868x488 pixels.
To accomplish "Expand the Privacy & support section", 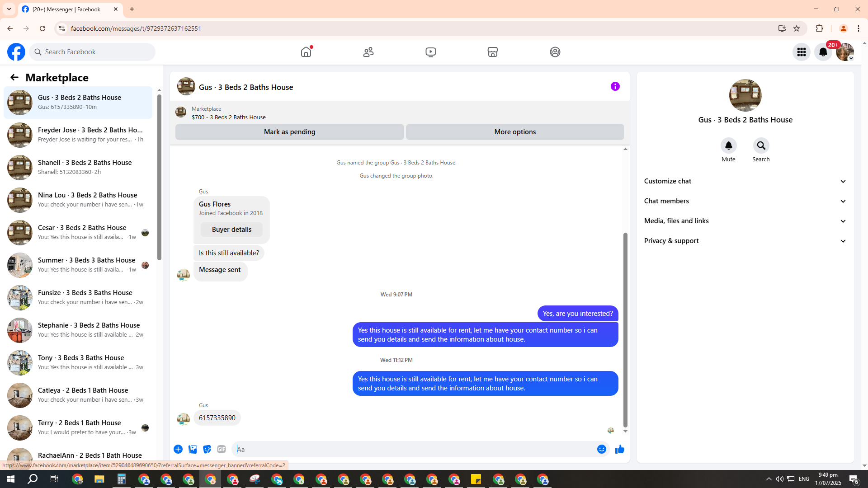I will pyautogui.click(x=745, y=241).
